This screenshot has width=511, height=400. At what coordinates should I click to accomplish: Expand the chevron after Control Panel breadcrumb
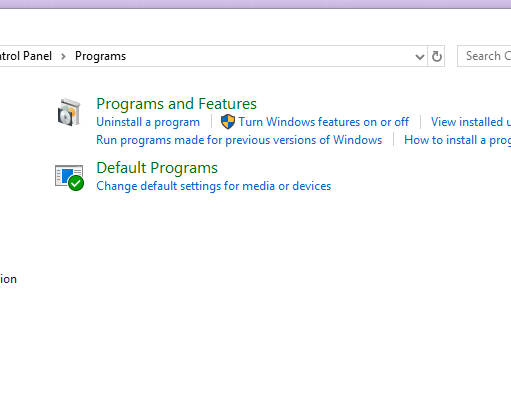(x=63, y=57)
